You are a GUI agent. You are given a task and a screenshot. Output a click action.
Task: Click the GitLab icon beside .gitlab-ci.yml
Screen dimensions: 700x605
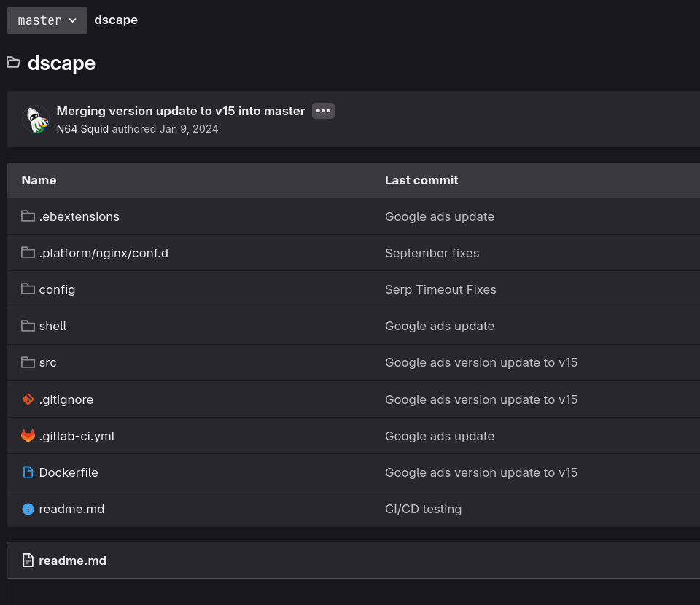pyautogui.click(x=28, y=436)
